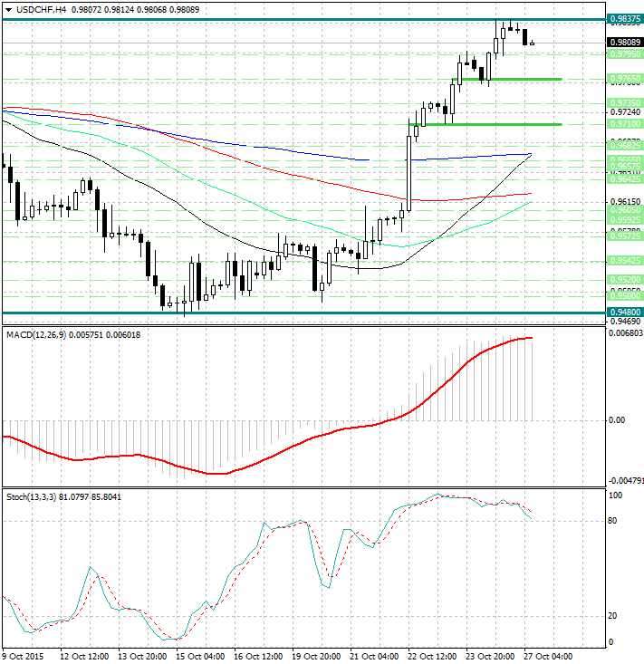Select the teal horizontal line at 0.94800
The height and width of the screenshot is (664, 644).
[x=304, y=313]
